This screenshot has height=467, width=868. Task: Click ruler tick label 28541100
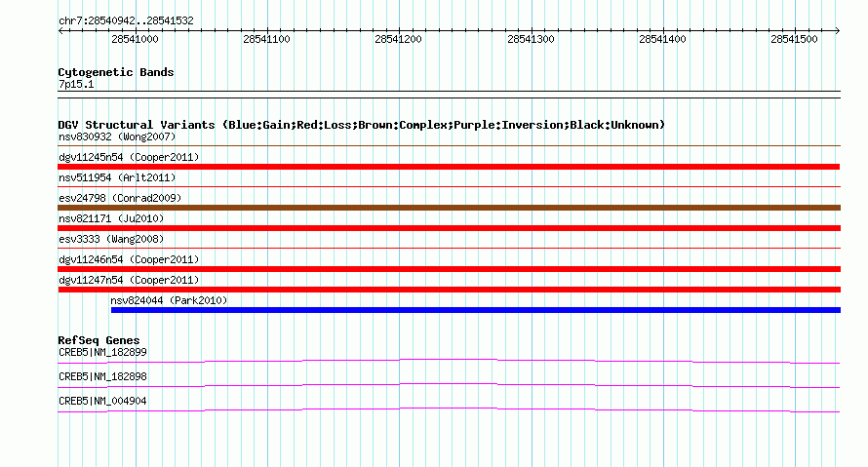pyautogui.click(x=266, y=39)
